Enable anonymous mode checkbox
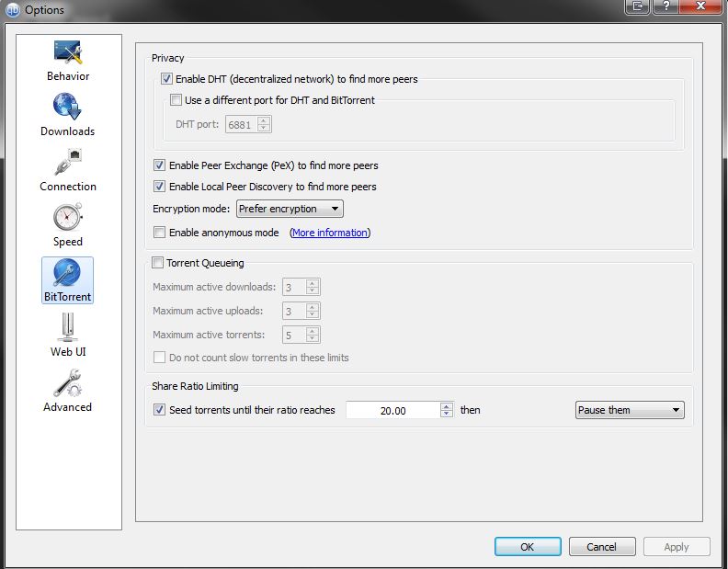The image size is (728, 569). coord(159,233)
